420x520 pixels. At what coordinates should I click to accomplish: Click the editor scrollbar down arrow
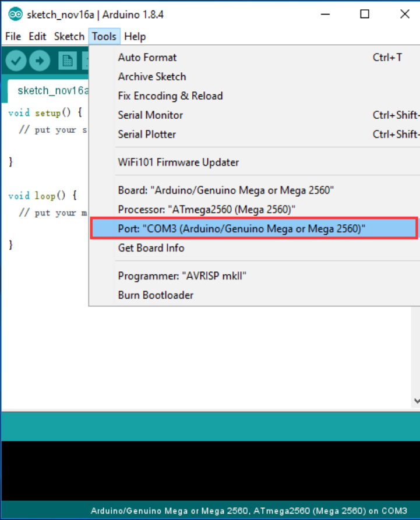[417, 401]
